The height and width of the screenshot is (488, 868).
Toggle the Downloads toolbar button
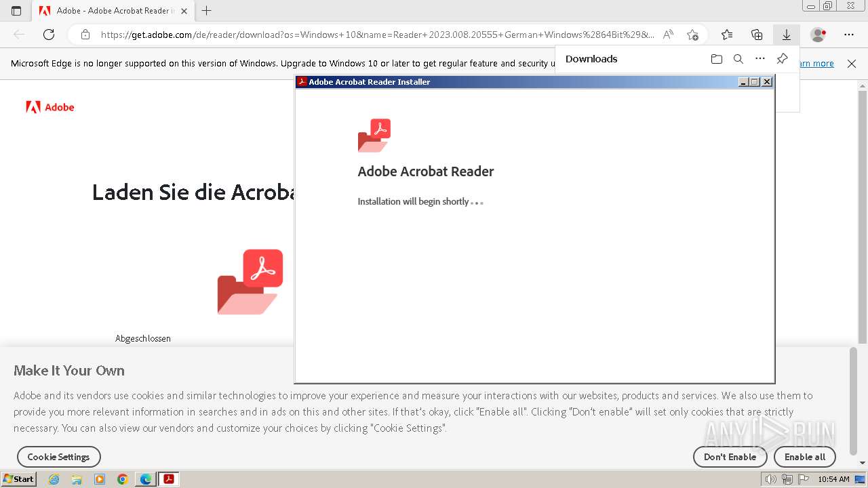point(787,35)
